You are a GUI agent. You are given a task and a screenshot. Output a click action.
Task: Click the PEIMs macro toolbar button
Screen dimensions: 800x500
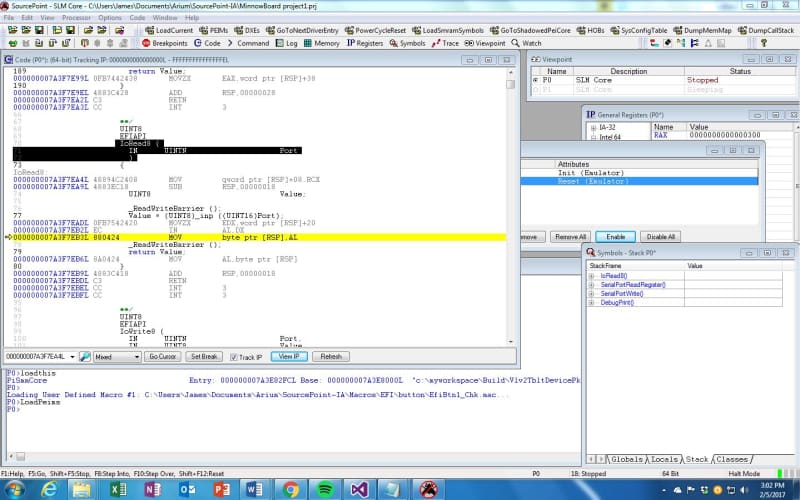click(214, 30)
